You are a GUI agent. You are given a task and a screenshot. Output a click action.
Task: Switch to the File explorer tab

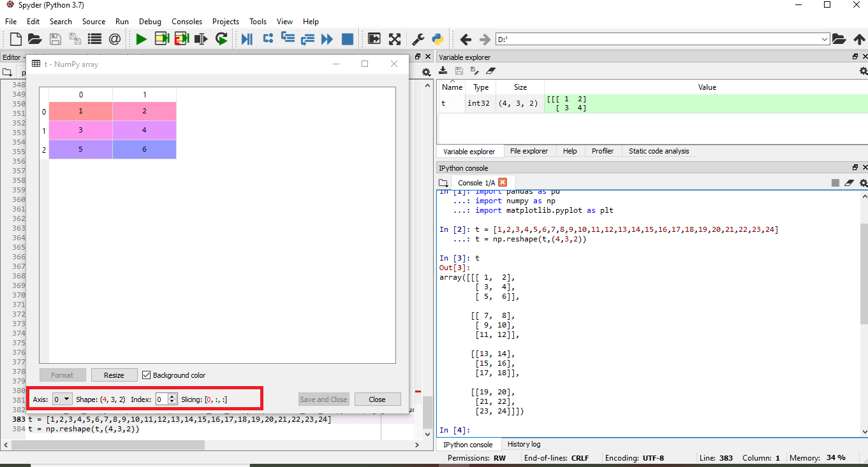(529, 151)
